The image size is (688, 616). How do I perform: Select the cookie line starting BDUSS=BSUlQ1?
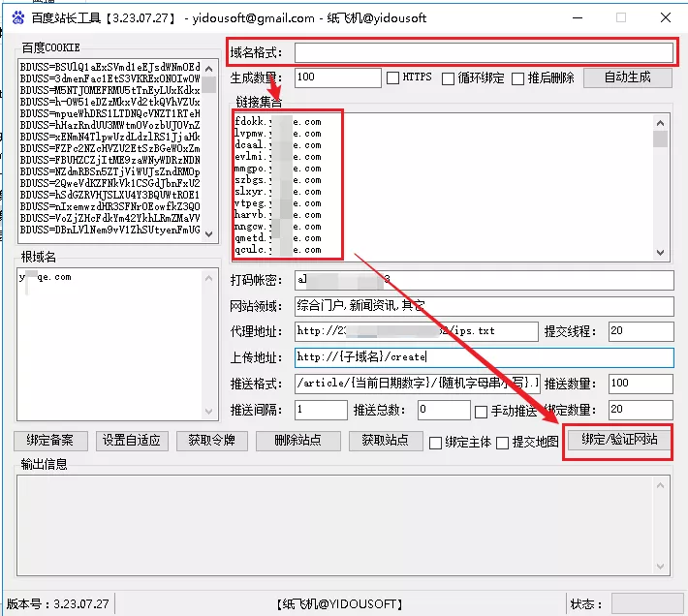110,67
